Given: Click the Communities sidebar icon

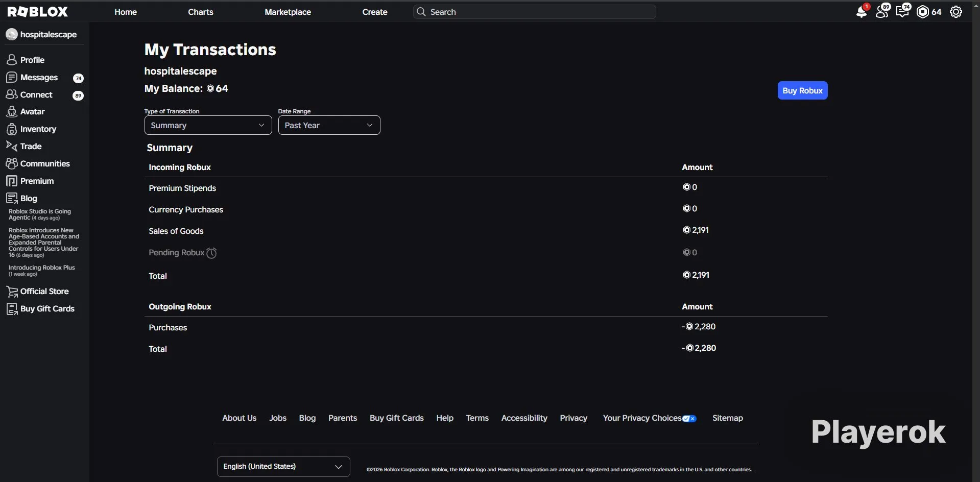Looking at the screenshot, I should pos(12,163).
